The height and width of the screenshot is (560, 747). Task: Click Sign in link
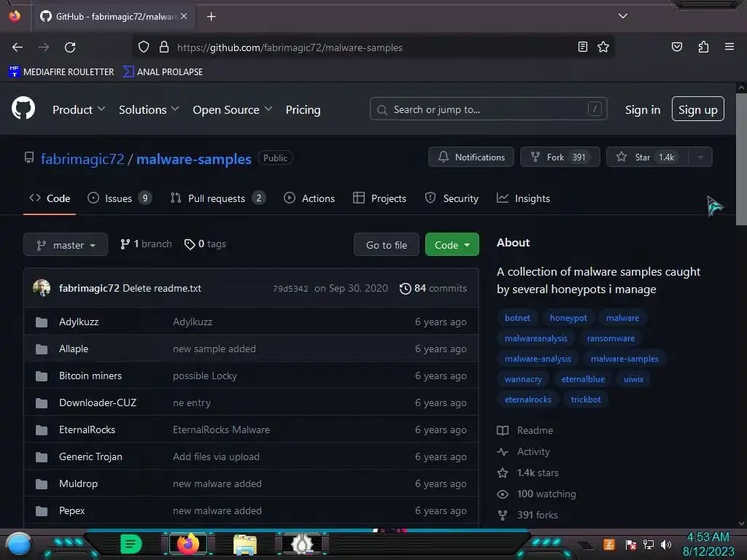[x=643, y=109]
